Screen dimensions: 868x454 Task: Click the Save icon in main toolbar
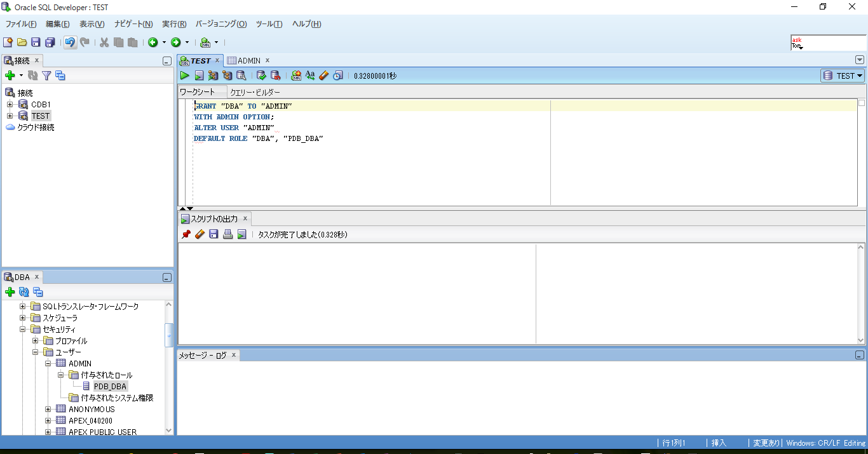[x=36, y=43]
